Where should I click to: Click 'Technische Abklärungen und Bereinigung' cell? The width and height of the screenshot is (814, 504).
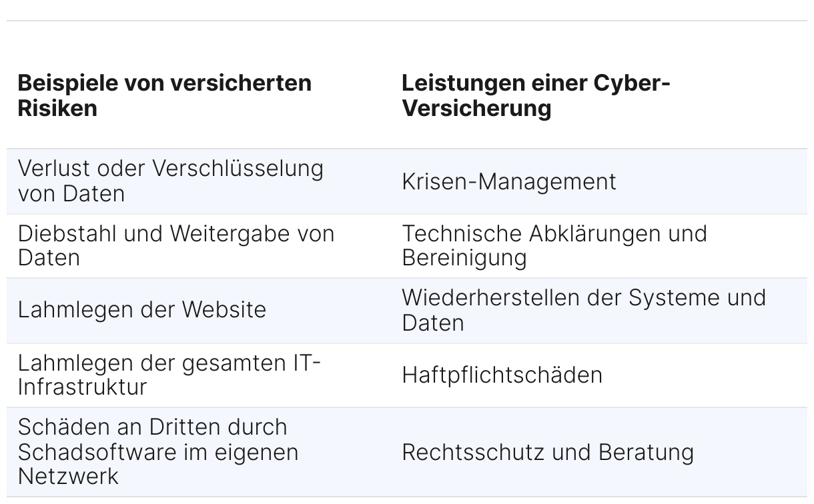tap(554, 245)
